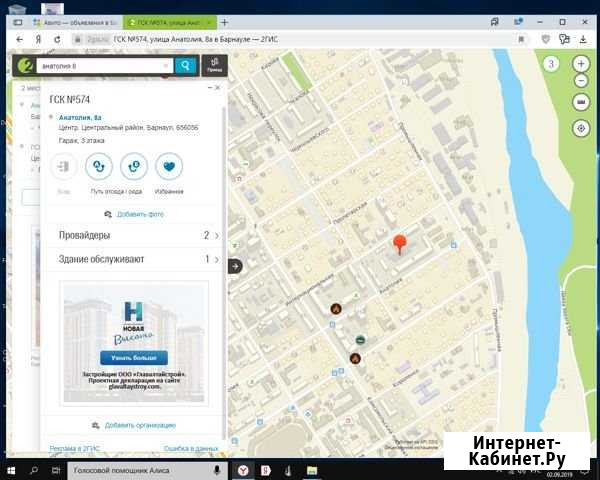The width and height of the screenshot is (600, 480).
Task: Click the Yandex 'Я' home button
Action: tap(38, 39)
